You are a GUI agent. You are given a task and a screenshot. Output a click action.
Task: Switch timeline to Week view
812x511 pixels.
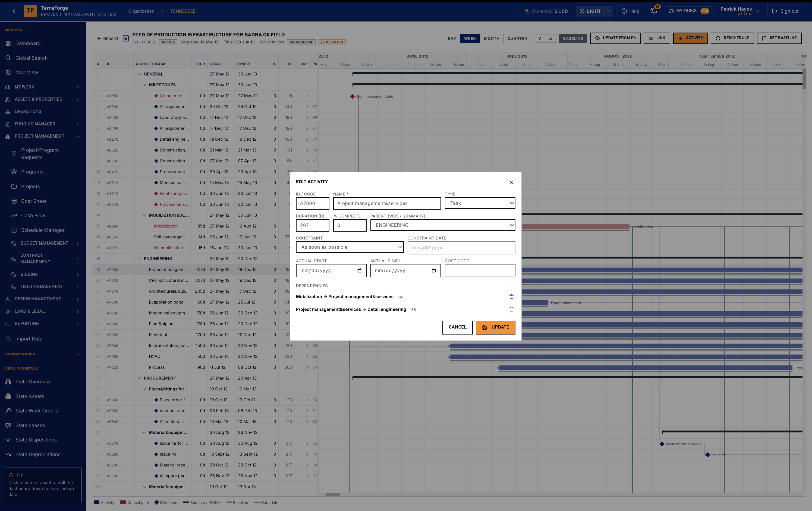470,39
